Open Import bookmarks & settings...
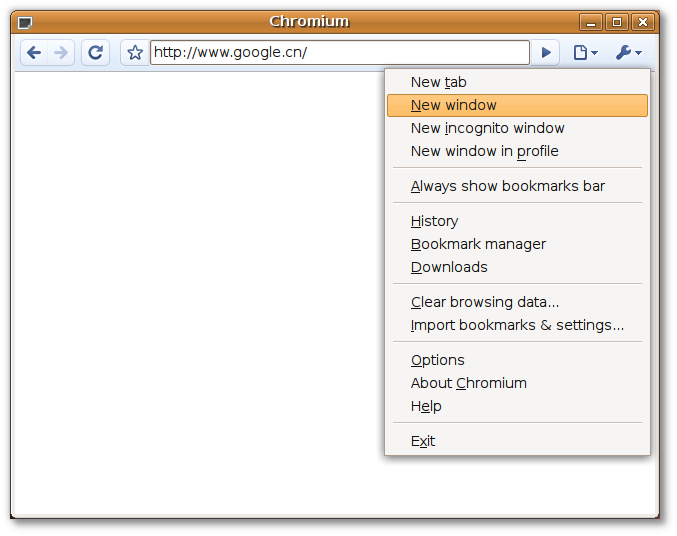This screenshot has height=536, width=677. point(517,325)
